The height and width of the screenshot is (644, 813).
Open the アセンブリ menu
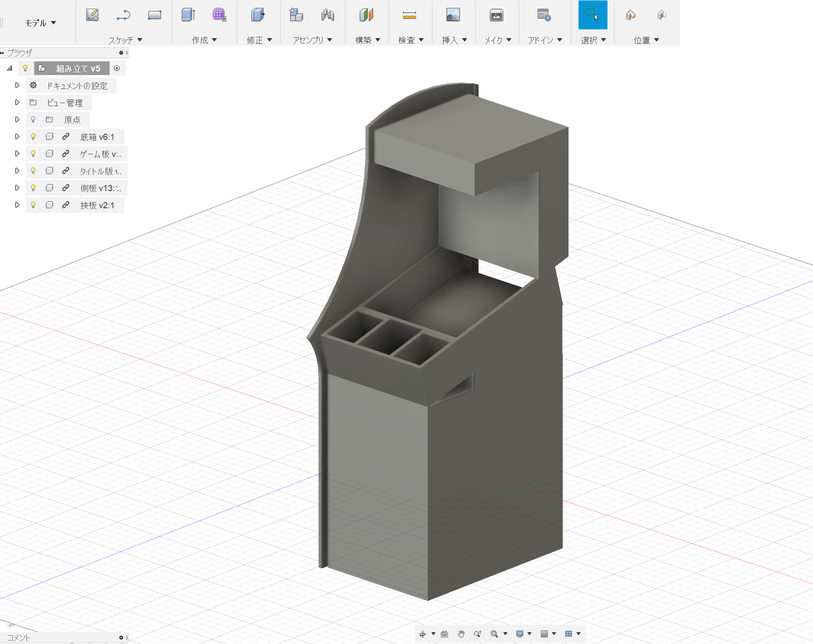click(312, 40)
